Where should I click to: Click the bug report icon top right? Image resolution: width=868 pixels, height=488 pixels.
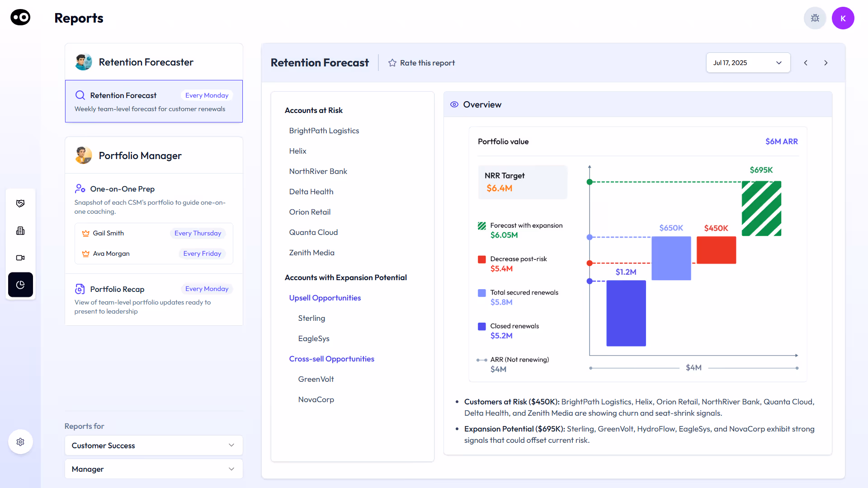pos(815,18)
